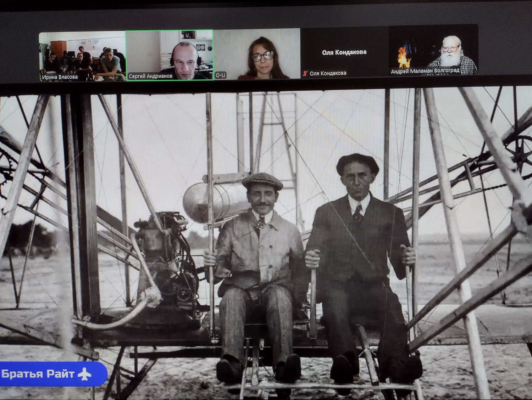Click the Андрей Маламан Волгоград name label
532x400 pixels.
(x=425, y=71)
